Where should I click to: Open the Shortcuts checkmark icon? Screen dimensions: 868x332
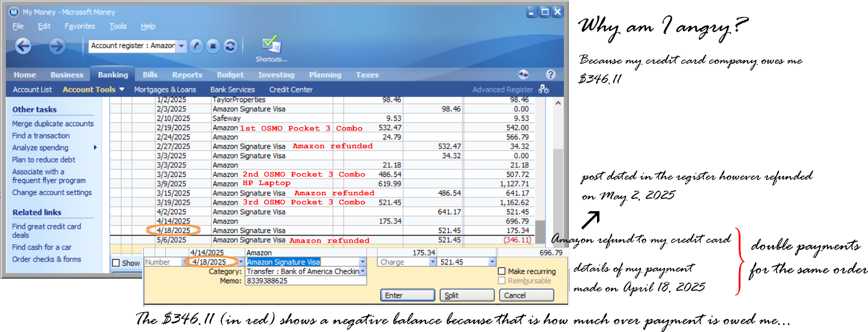point(272,44)
